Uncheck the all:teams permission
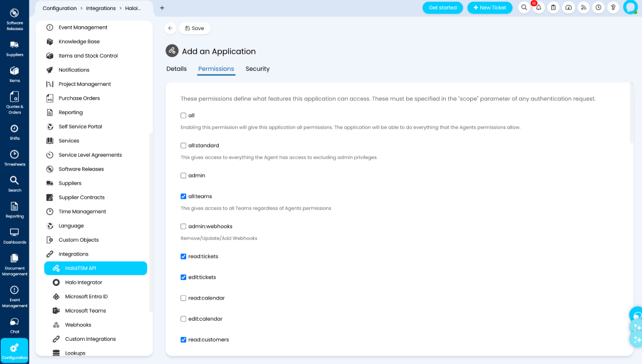Viewport: 642px width, 364px height. point(184,196)
